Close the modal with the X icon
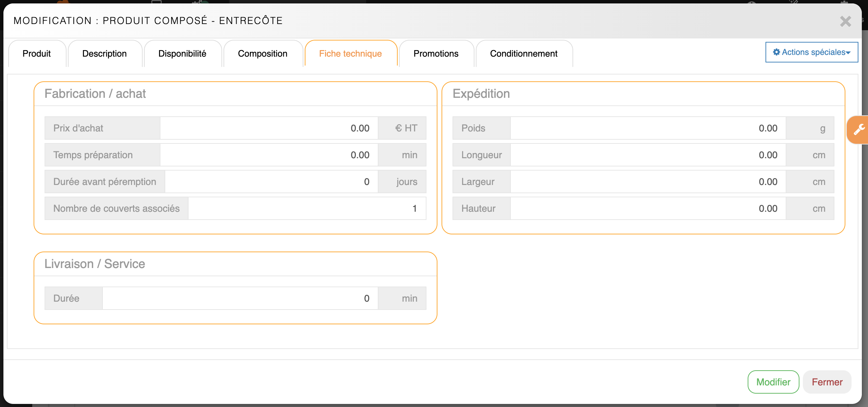 coord(845,21)
